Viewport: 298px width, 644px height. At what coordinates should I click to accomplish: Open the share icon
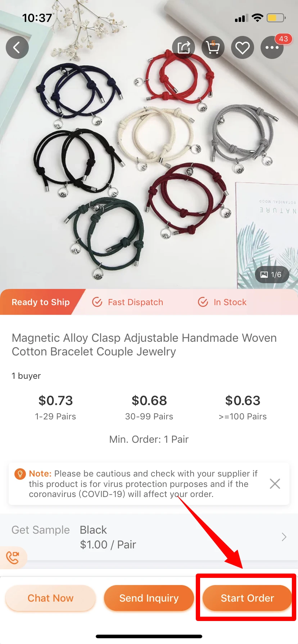(x=184, y=47)
